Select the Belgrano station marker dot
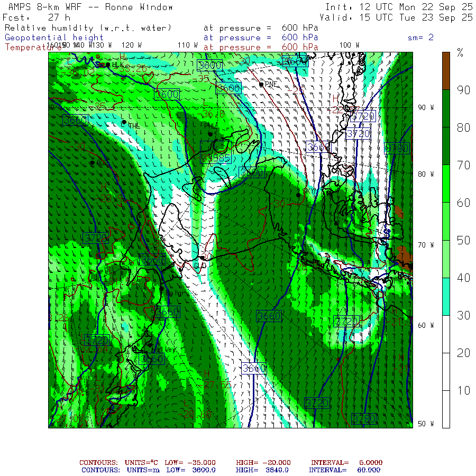The width and height of the screenshot is (476, 476). (161, 288)
